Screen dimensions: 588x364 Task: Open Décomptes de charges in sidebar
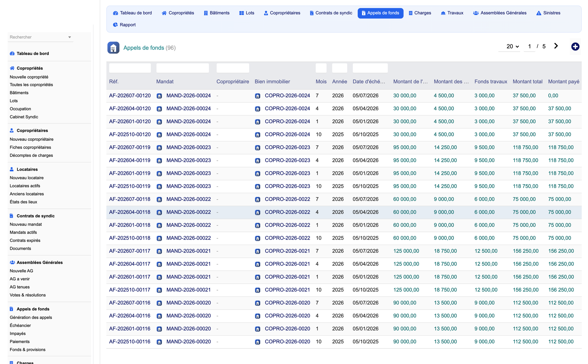click(31, 155)
